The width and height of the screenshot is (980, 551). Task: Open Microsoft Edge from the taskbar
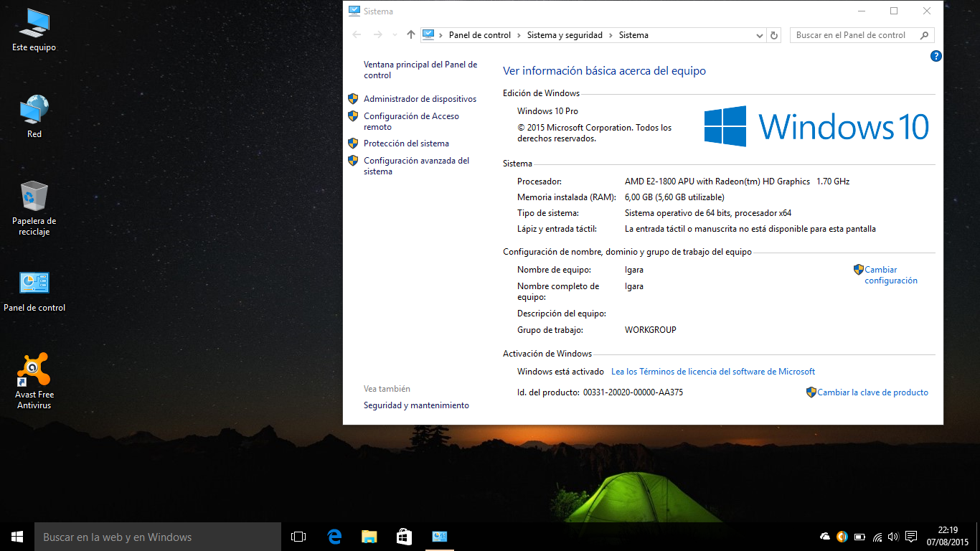click(x=334, y=536)
